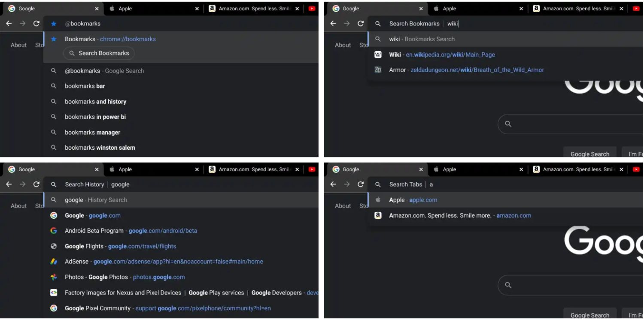The width and height of the screenshot is (644, 320).
Task: Click the Zelda Dungeon icon next to Armor
Action: point(378,70)
